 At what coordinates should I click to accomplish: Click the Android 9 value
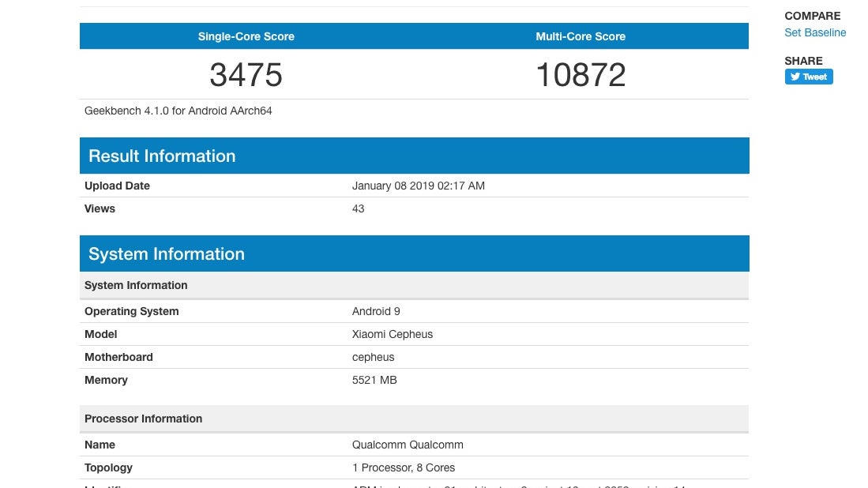[376, 311]
